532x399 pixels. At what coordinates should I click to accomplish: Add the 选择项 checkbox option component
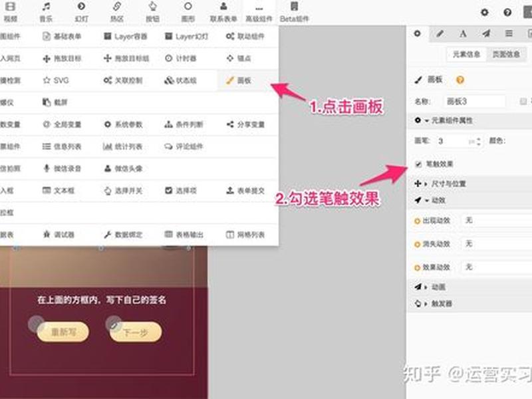pyautogui.click(x=180, y=190)
